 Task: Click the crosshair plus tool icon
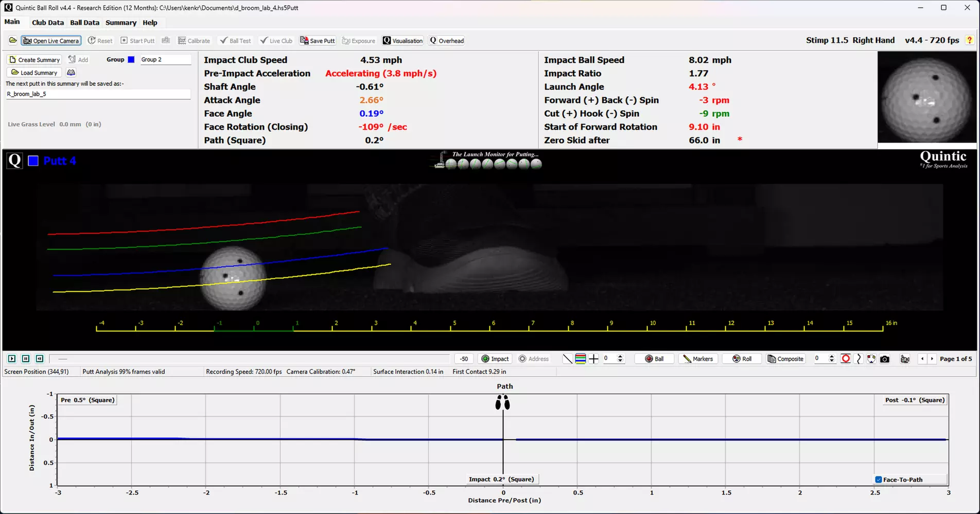tap(593, 359)
